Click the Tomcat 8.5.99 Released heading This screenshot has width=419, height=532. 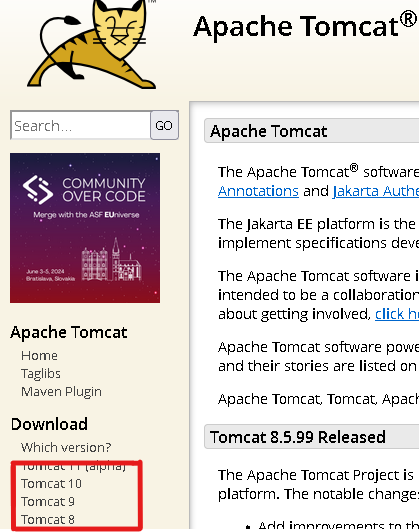pyautogui.click(x=298, y=437)
